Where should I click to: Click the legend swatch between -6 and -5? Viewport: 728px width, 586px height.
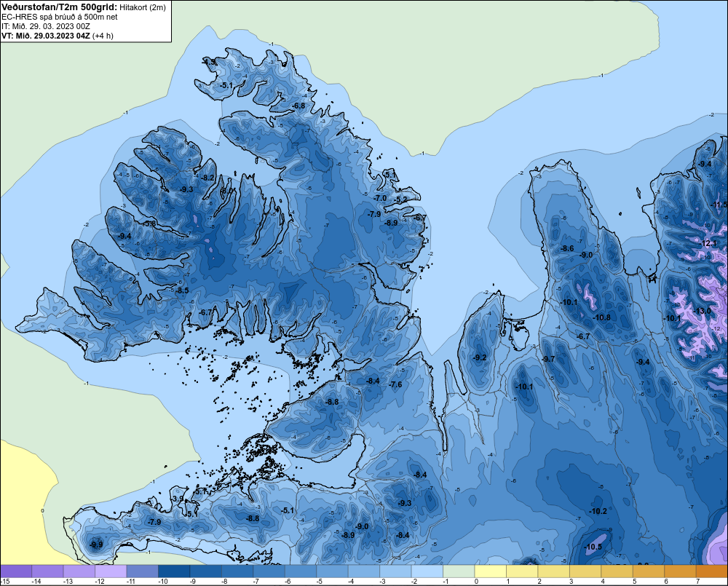click(x=301, y=571)
